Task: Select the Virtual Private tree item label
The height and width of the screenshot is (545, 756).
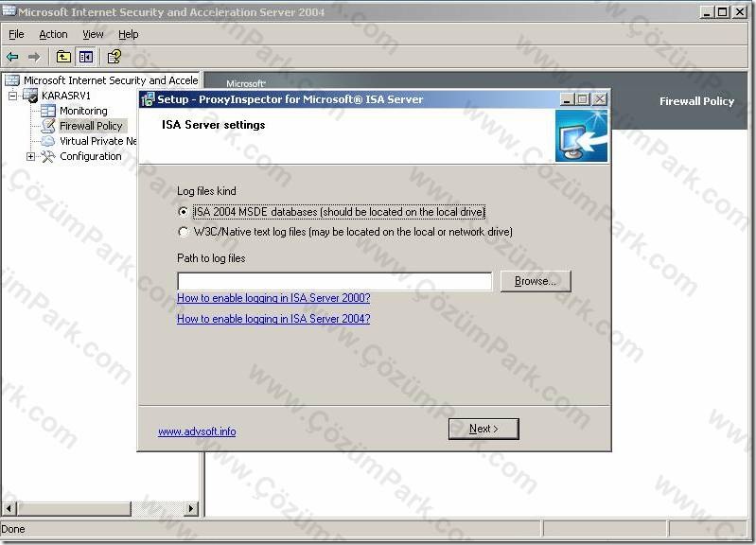Action: click(97, 141)
